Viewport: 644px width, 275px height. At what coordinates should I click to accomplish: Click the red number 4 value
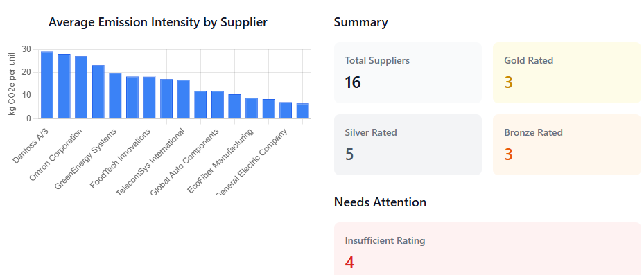coord(349,263)
